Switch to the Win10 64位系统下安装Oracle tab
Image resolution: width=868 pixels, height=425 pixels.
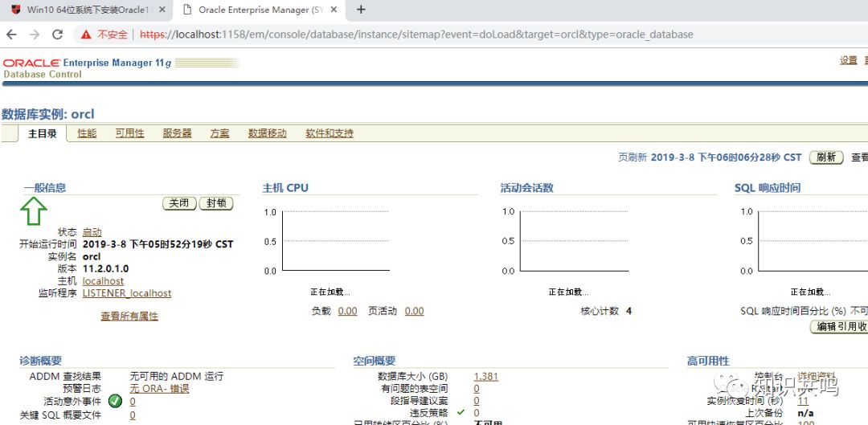pyautogui.click(x=88, y=10)
